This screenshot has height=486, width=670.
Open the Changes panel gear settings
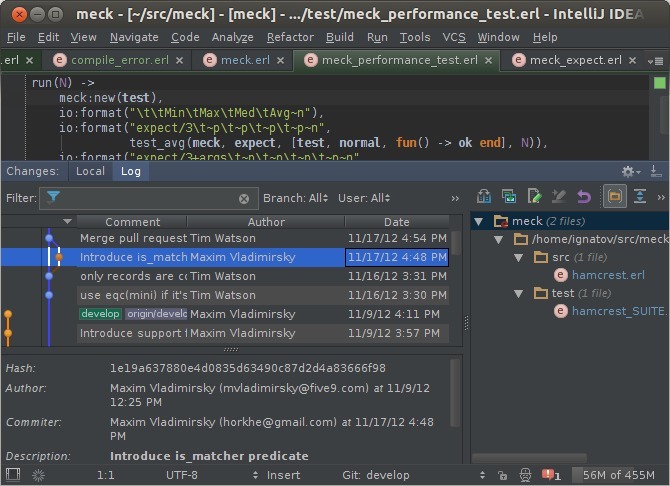tap(631, 171)
